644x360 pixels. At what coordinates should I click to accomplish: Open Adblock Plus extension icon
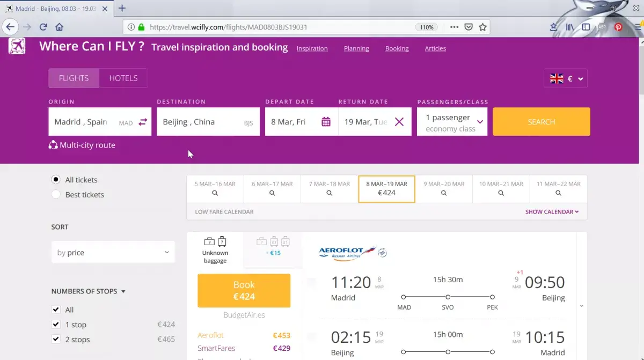pyautogui.click(x=602, y=27)
